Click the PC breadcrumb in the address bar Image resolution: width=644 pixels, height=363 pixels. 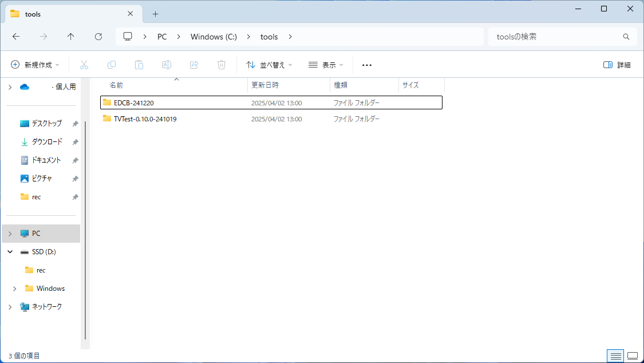162,37
